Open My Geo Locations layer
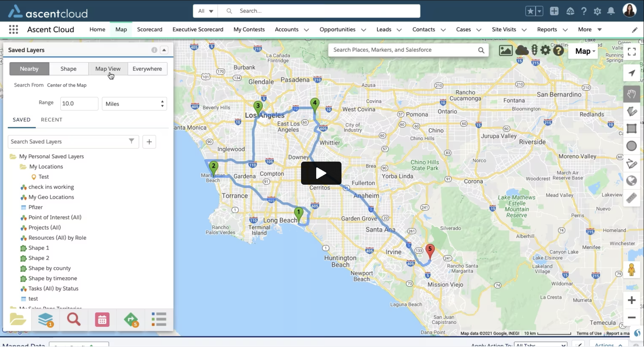644x347 pixels. [x=51, y=197]
